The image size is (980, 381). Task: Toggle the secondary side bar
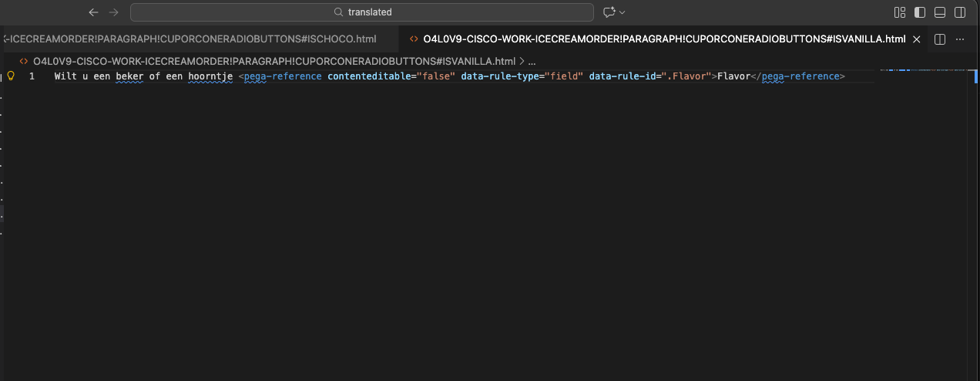(960, 12)
